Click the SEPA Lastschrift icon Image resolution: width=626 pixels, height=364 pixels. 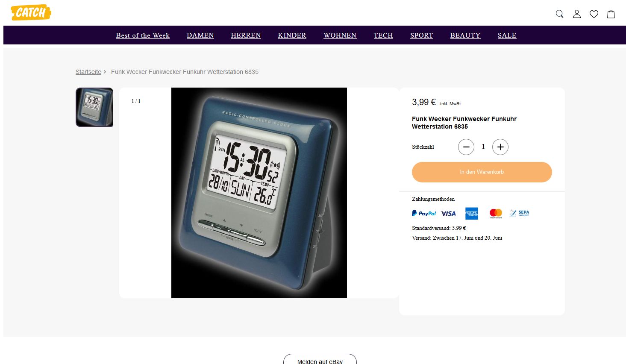coord(519,213)
